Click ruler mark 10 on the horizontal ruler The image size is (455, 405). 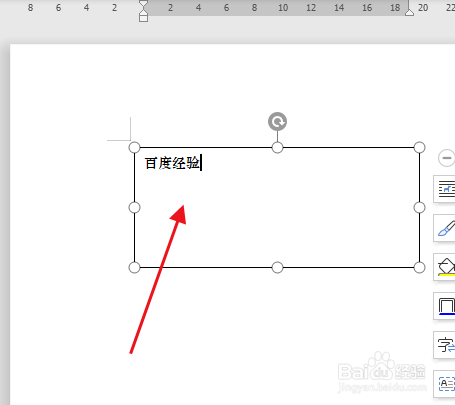[x=283, y=8]
